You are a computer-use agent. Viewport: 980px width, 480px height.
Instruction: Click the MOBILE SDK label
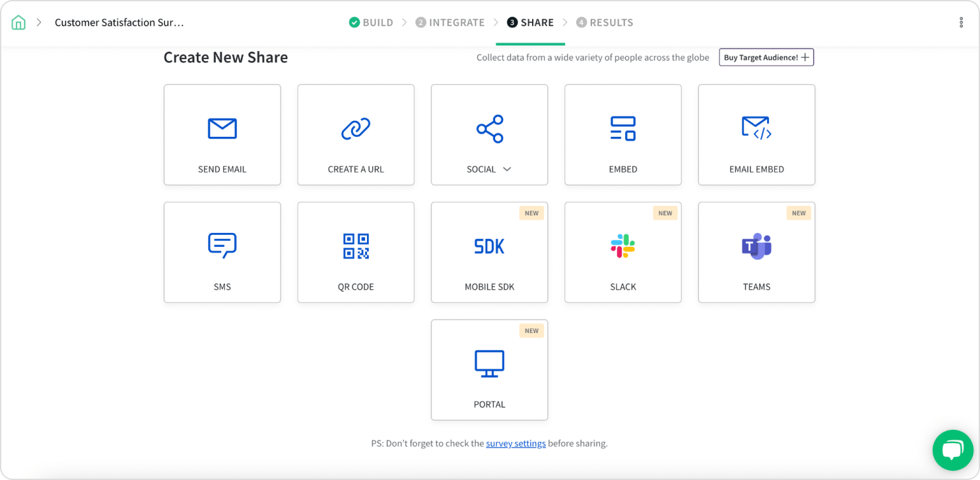[489, 286]
